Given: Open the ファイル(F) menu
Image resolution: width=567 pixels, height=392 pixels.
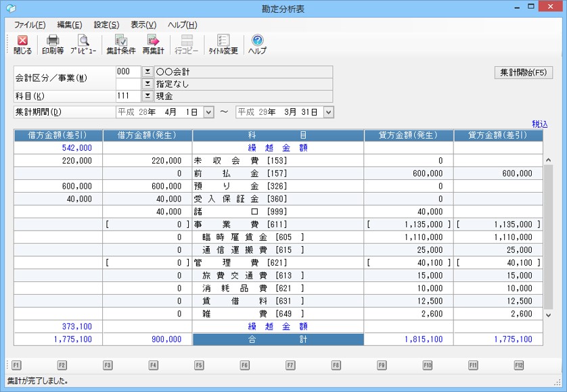Looking at the screenshot, I should click(30, 25).
